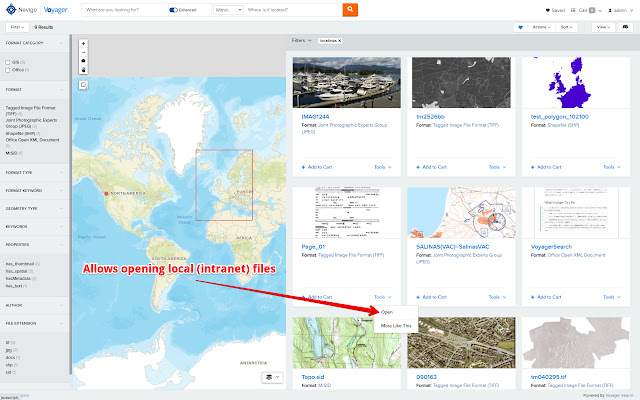Click Add to Cart plus on test_polygon_102100
Viewport: 640px width, 400px height.
click(533, 167)
